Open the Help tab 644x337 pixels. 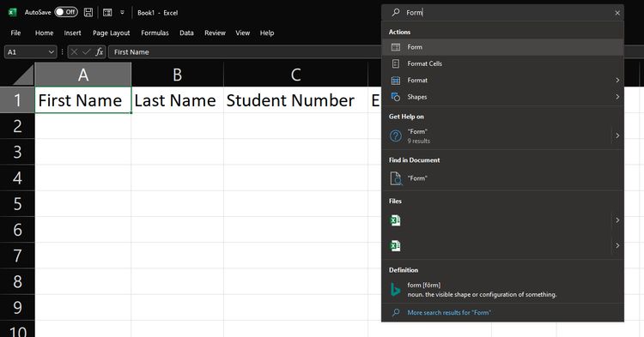point(267,33)
